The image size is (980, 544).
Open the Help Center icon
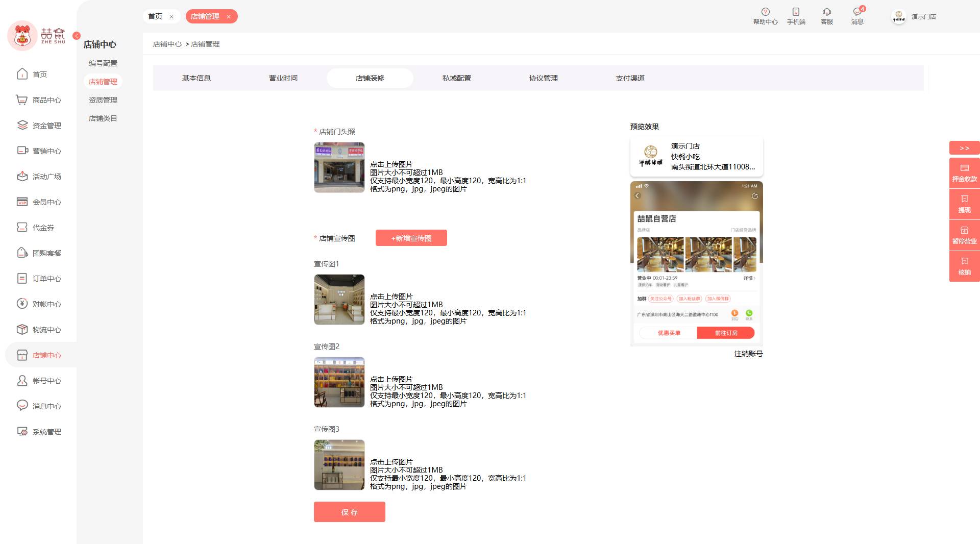(x=765, y=12)
